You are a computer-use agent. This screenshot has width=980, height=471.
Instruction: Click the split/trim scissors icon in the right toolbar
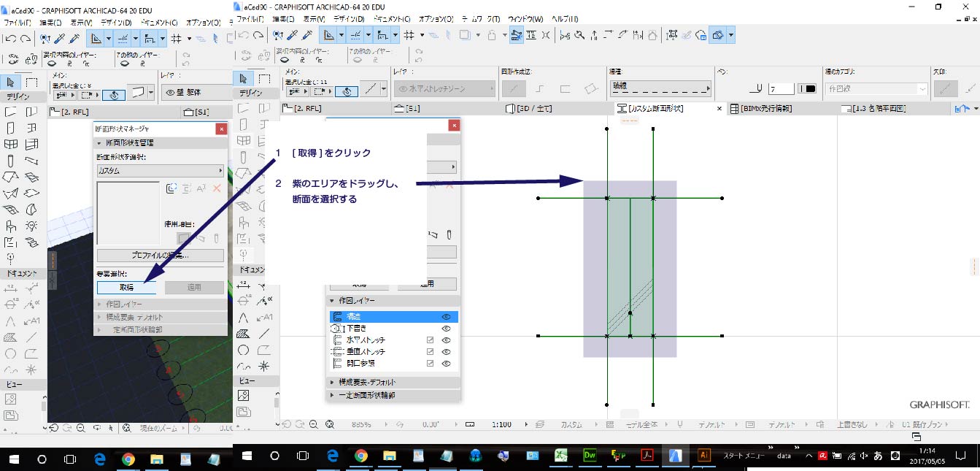tap(566, 34)
